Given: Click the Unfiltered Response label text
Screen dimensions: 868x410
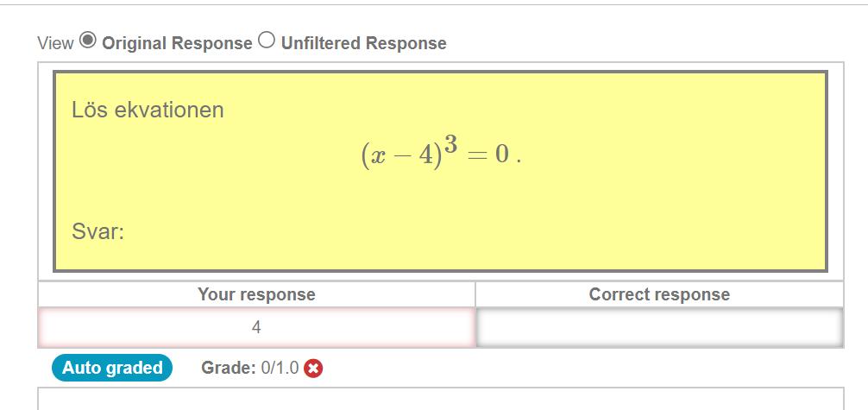Looking at the screenshot, I should tap(363, 43).
